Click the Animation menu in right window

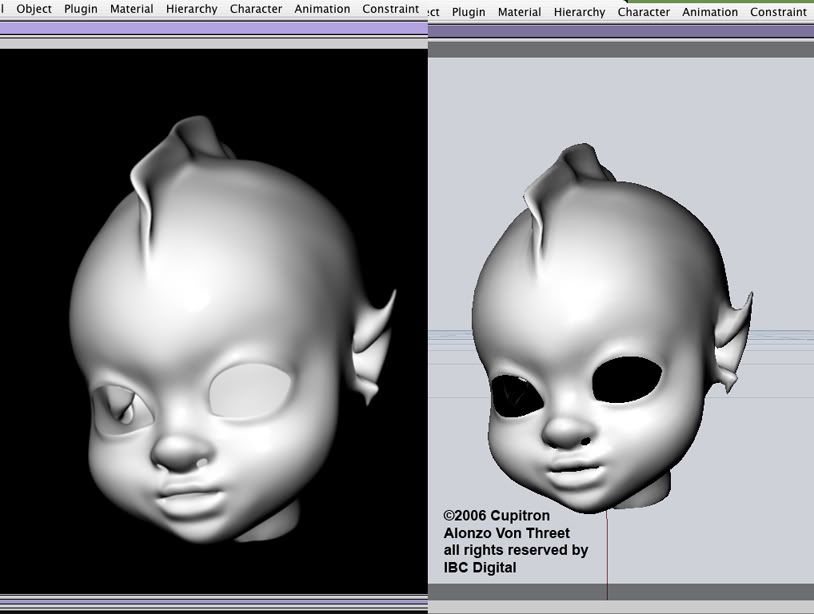click(710, 12)
